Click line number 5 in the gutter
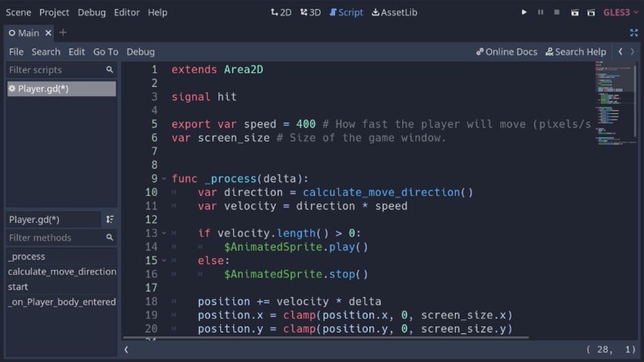Viewport: 644px width, 362px height. [x=154, y=124]
